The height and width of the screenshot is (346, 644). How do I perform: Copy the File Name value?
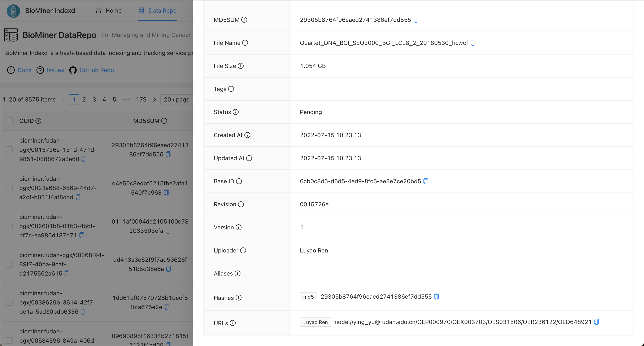click(x=473, y=43)
